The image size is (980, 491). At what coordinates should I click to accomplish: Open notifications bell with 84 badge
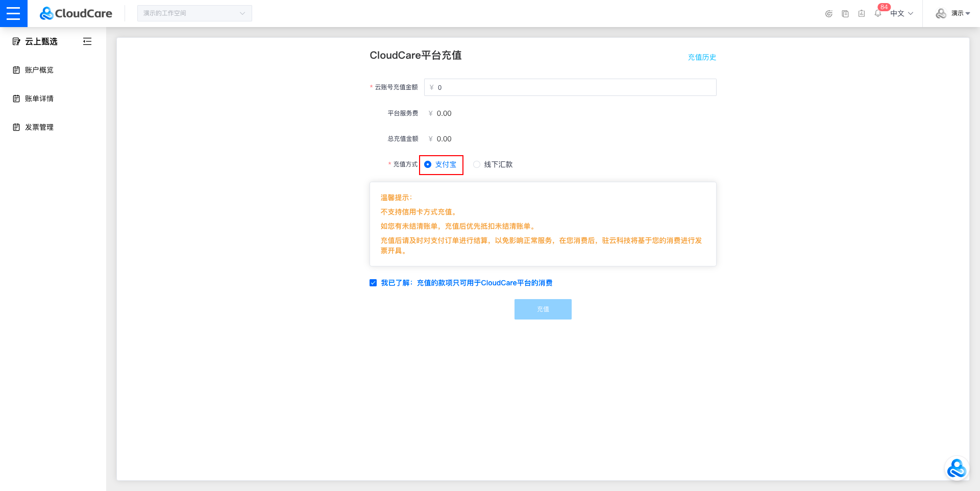pyautogui.click(x=878, y=13)
